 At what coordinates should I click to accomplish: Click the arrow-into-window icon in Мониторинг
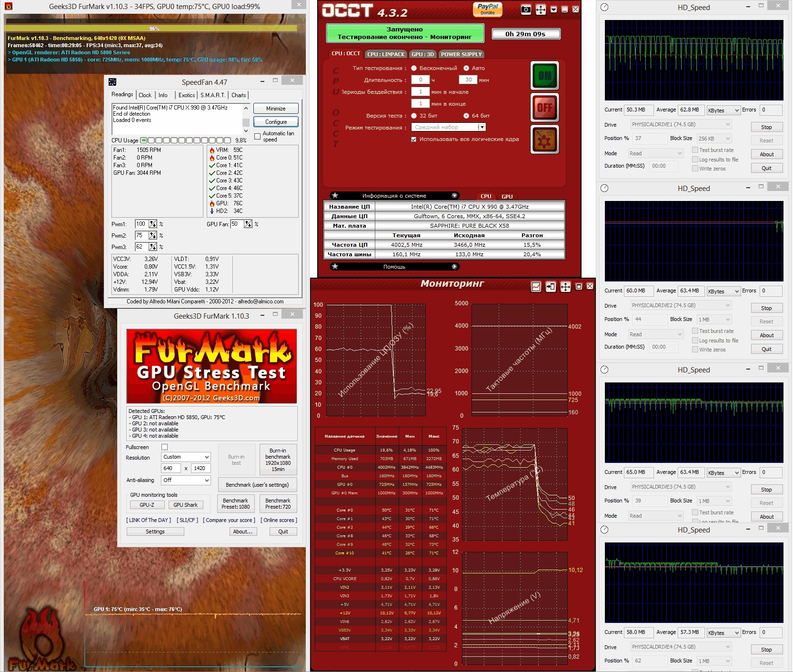[x=551, y=287]
